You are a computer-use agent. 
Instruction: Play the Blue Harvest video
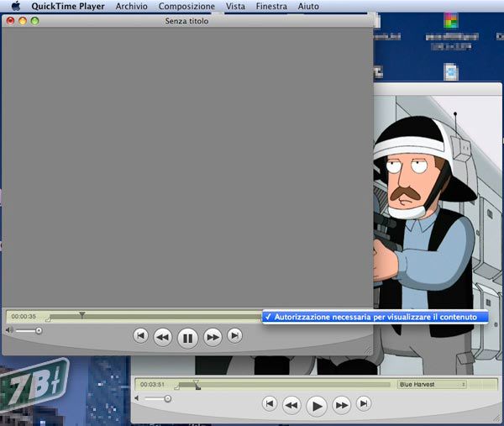(x=317, y=407)
